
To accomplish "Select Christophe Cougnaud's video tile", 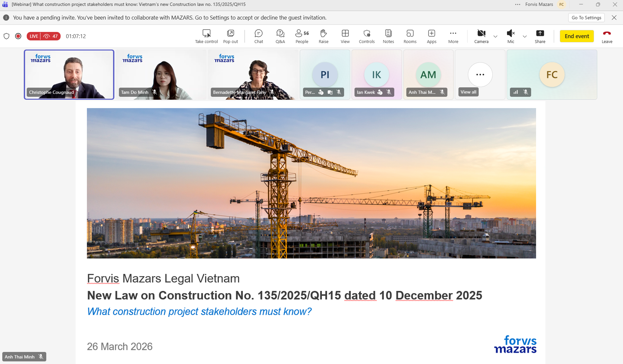I will pyautogui.click(x=69, y=74).
